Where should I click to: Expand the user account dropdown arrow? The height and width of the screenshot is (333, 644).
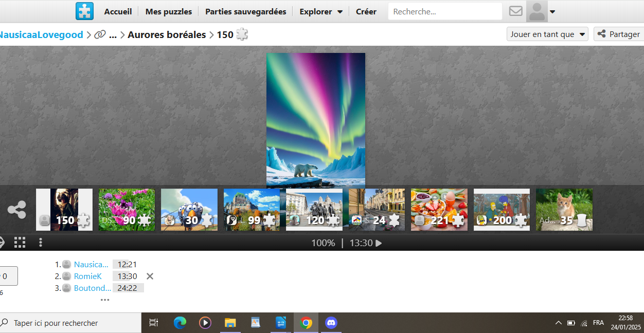[x=552, y=12]
